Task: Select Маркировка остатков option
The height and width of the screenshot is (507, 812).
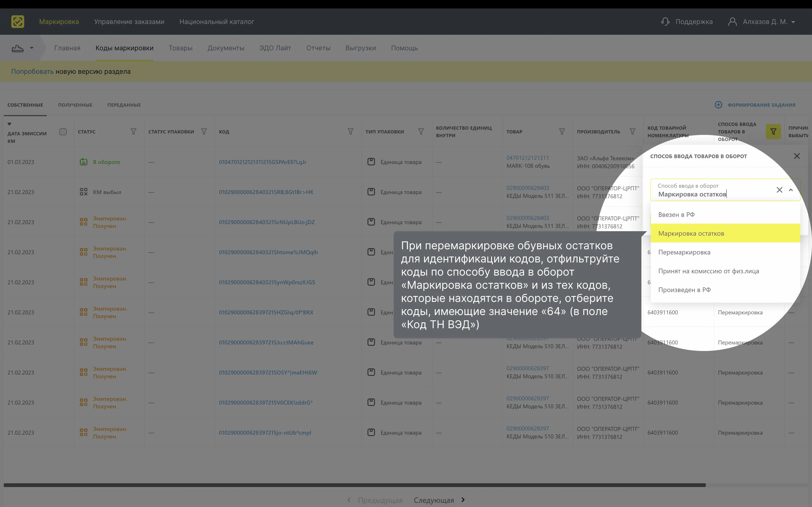Action: (725, 233)
